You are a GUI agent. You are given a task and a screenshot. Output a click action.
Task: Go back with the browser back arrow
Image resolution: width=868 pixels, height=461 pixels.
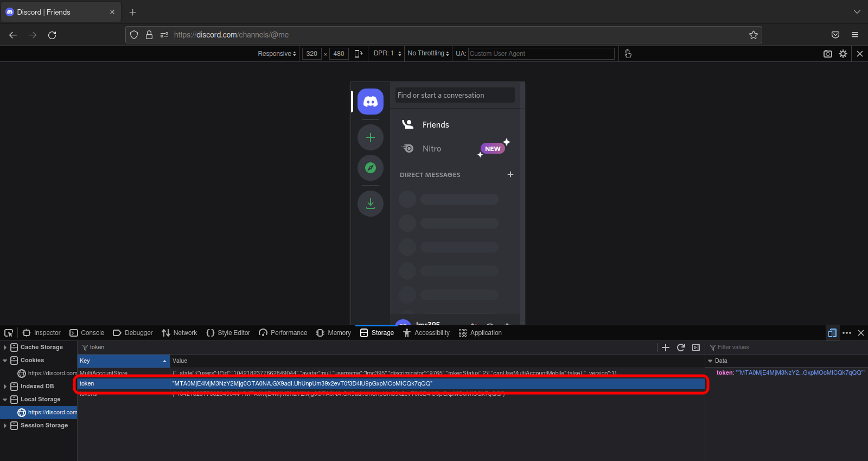tap(13, 35)
